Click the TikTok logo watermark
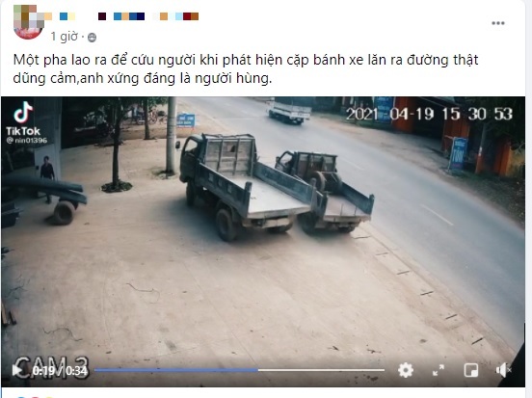Image resolution: width=532 pixels, height=398 pixels. 23,119
